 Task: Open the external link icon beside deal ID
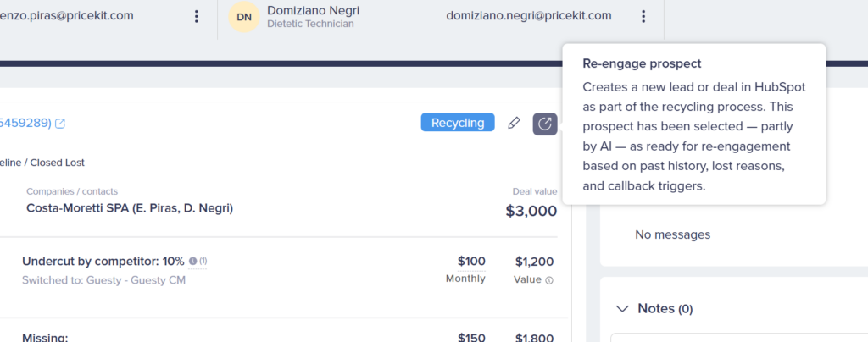click(59, 124)
